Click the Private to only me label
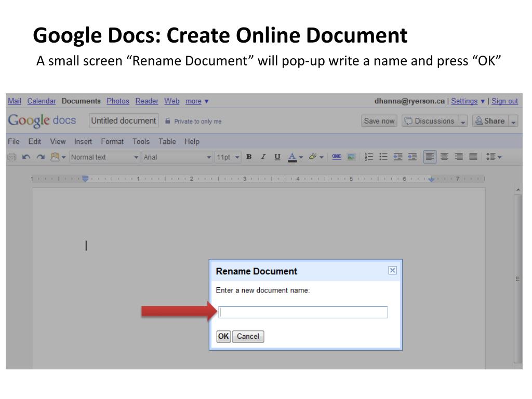532x399 pixels. pyautogui.click(x=198, y=122)
